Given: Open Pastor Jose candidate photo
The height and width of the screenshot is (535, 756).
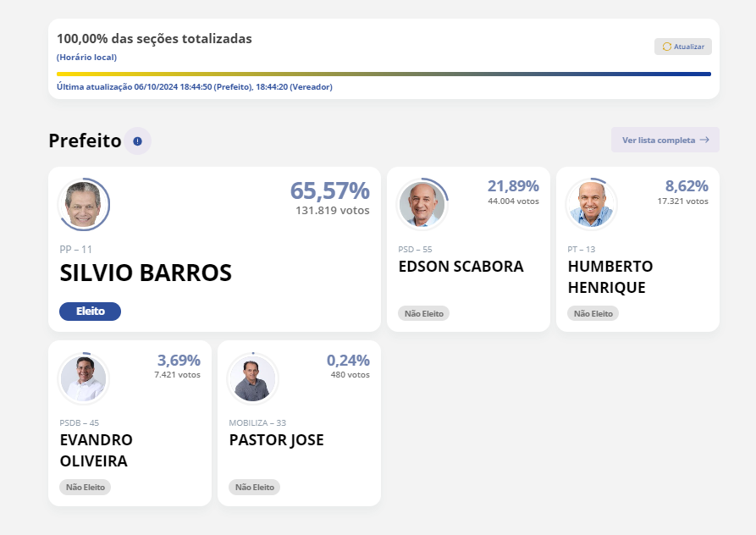Looking at the screenshot, I should (252, 378).
